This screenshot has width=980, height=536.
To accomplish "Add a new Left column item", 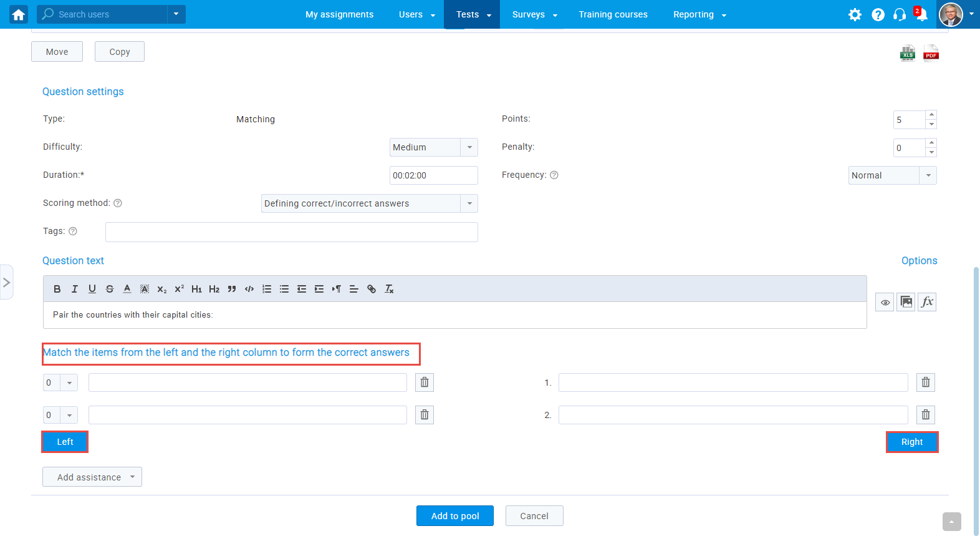I will point(65,442).
